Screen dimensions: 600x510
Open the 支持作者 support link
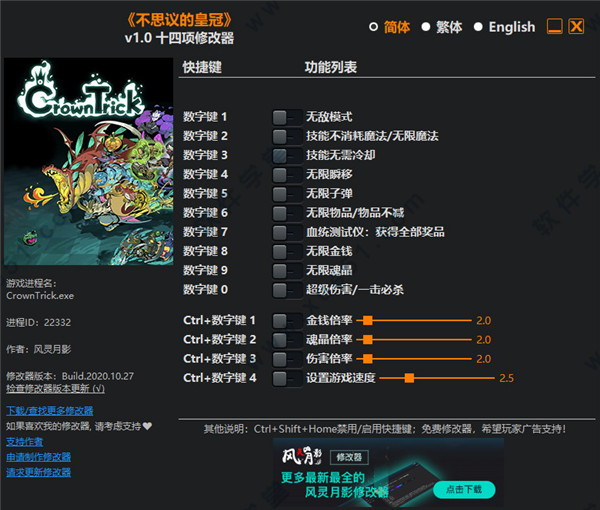(x=25, y=441)
